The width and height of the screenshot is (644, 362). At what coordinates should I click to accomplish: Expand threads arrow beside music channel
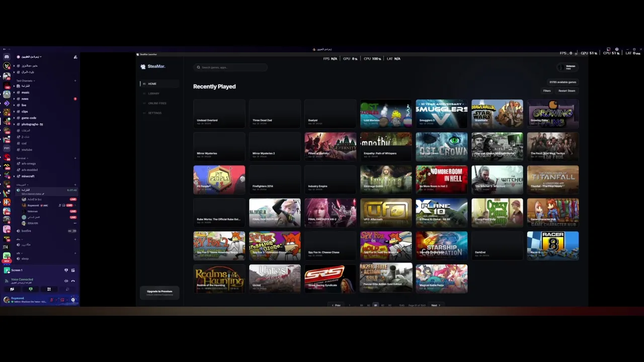14,93
